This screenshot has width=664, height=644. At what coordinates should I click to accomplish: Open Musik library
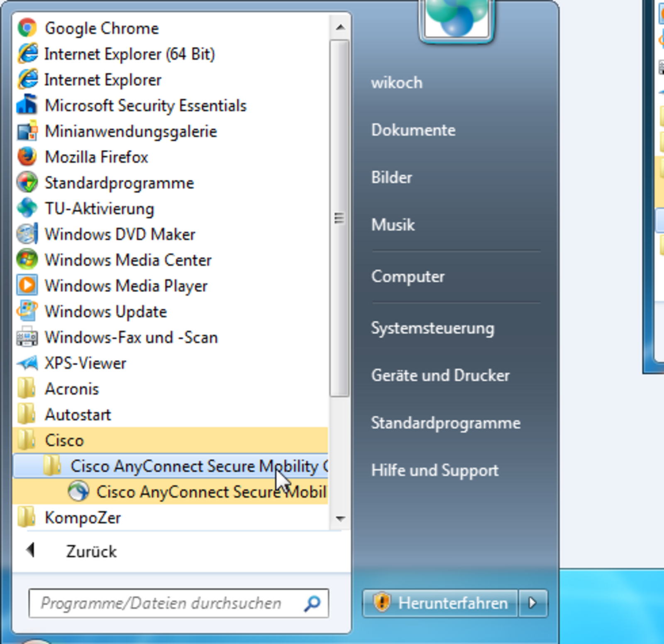pos(393,224)
